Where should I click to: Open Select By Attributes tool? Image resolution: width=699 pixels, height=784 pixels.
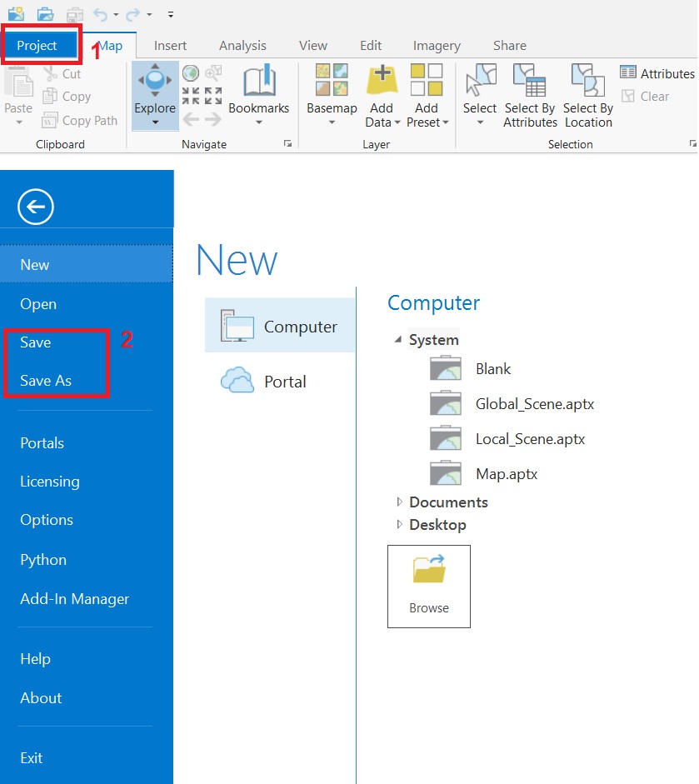pos(530,82)
